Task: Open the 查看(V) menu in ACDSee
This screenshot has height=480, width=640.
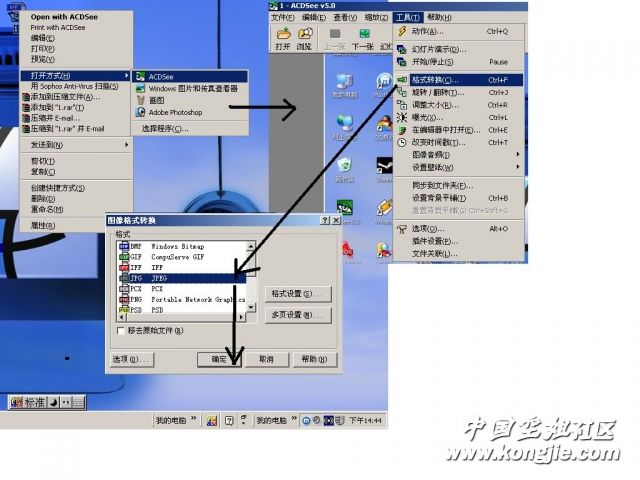Action: point(345,17)
